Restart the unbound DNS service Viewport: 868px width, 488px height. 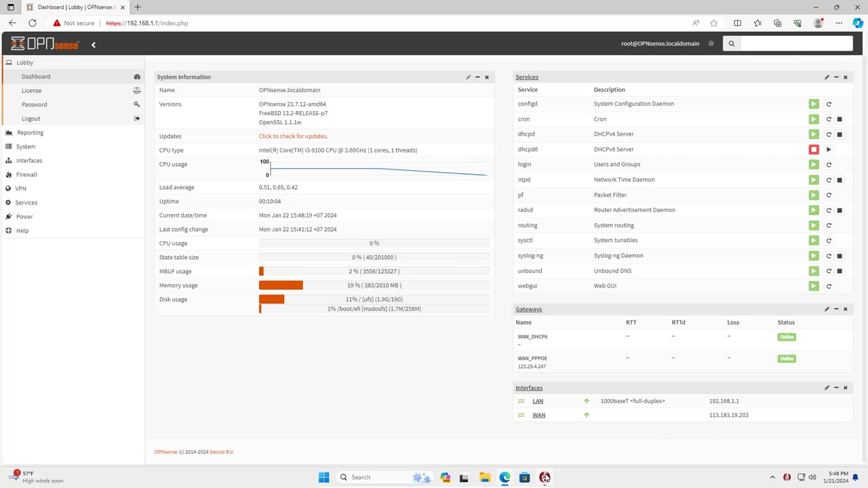[829, 271]
